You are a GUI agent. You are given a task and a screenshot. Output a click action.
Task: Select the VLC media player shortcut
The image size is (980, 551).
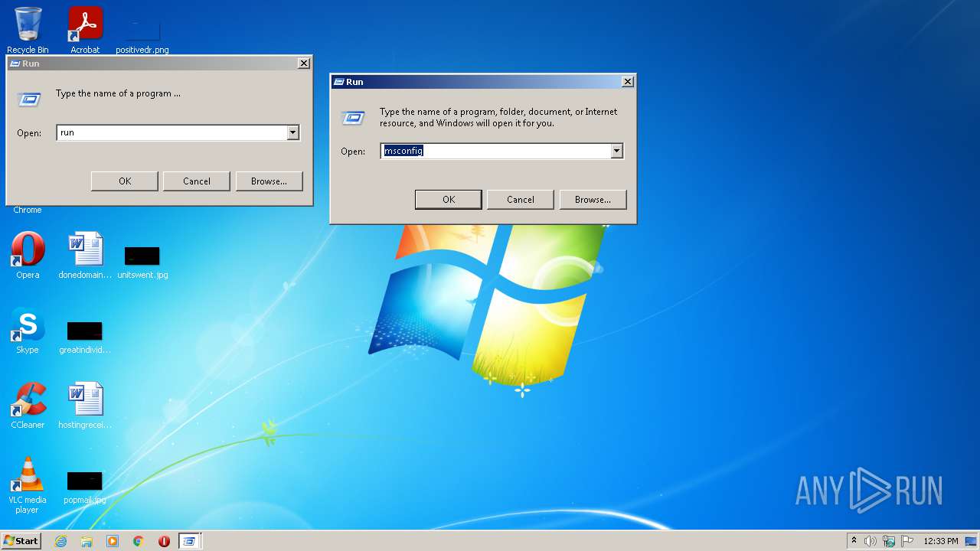pyautogui.click(x=28, y=484)
